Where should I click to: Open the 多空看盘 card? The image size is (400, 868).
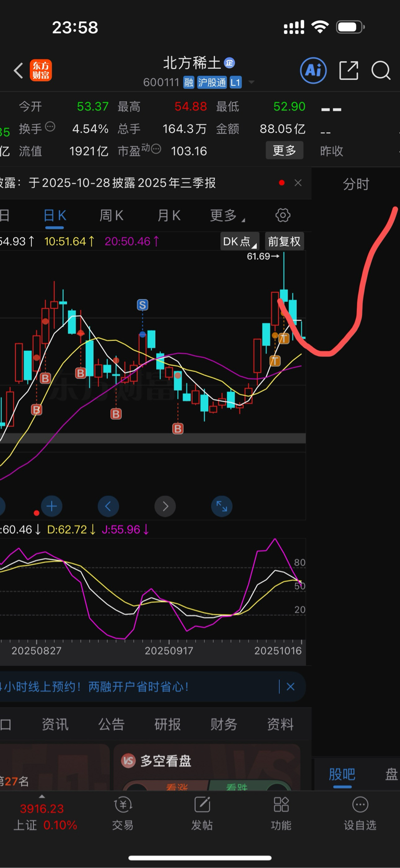coord(207,767)
